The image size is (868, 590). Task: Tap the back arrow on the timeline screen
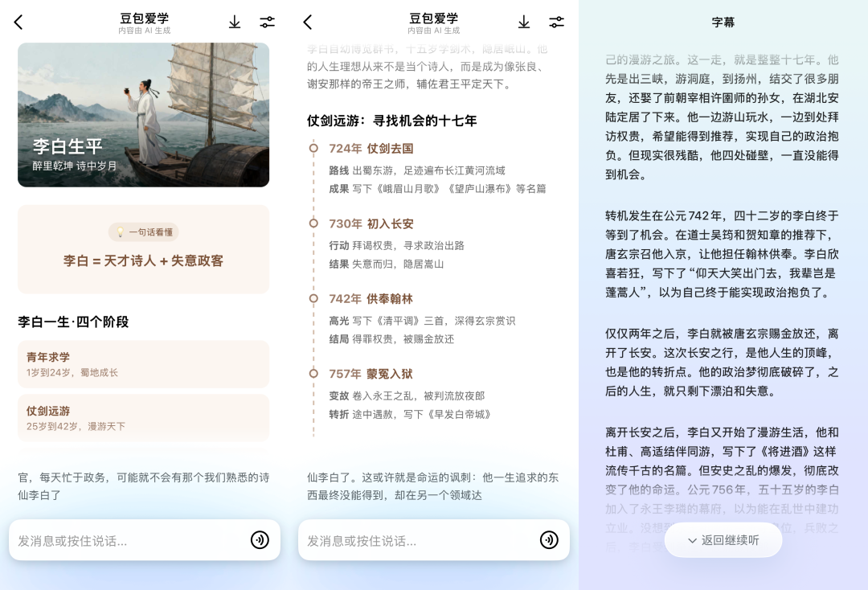click(308, 23)
